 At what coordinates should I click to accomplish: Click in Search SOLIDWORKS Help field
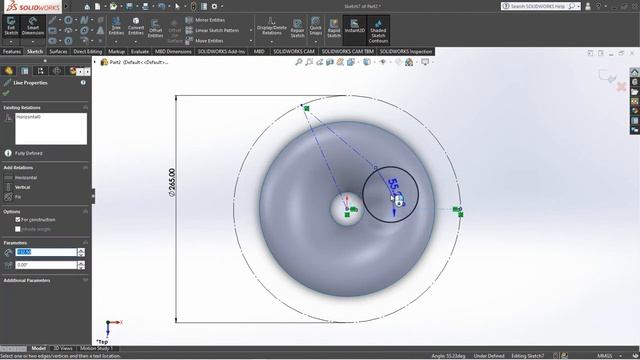pyautogui.click(x=538, y=6)
